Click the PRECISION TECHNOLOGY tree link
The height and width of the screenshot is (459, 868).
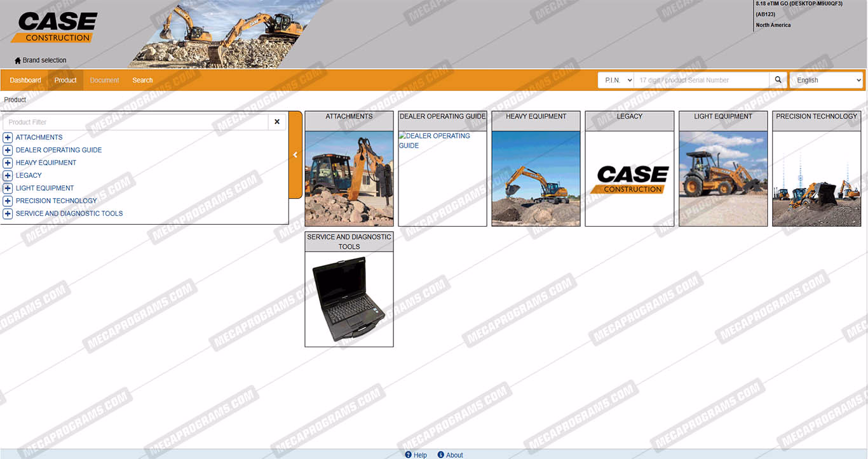[56, 201]
